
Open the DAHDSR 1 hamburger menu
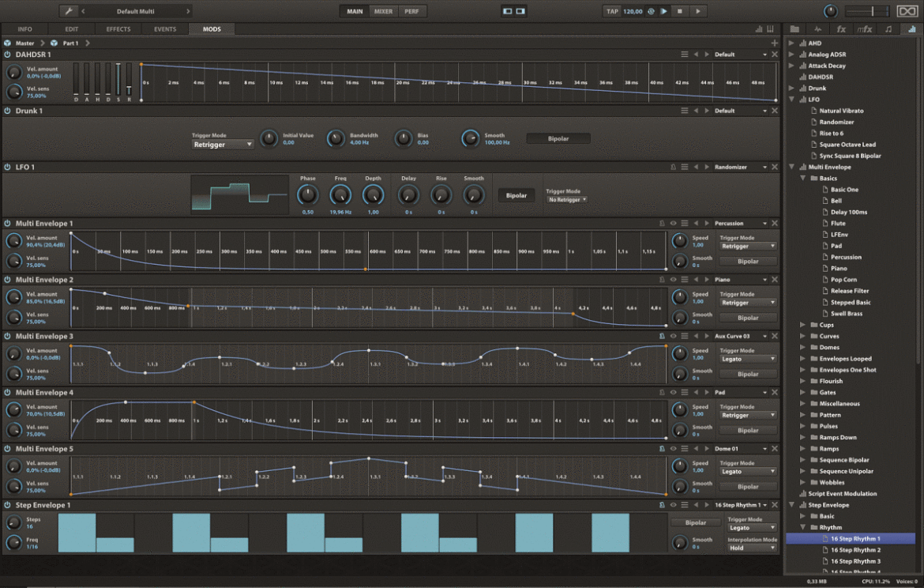(x=684, y=55)
